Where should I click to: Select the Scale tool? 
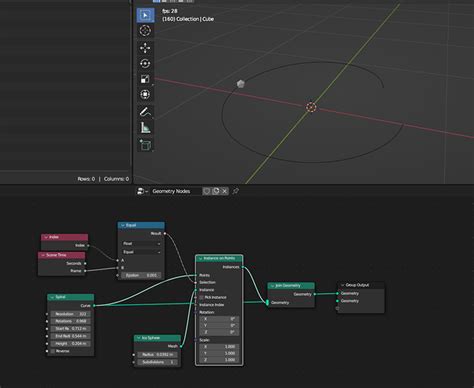(145, 79)
